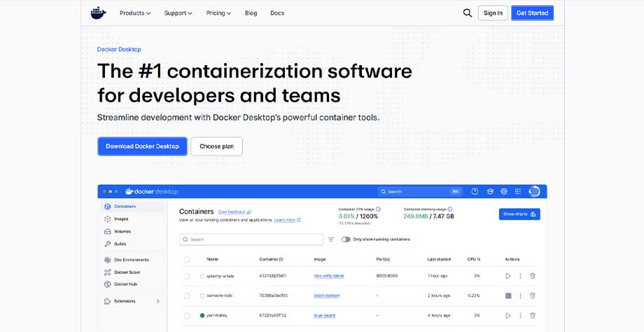Go to Docs in the top navigation
644x332 pixels.
[x=277, y=13]
